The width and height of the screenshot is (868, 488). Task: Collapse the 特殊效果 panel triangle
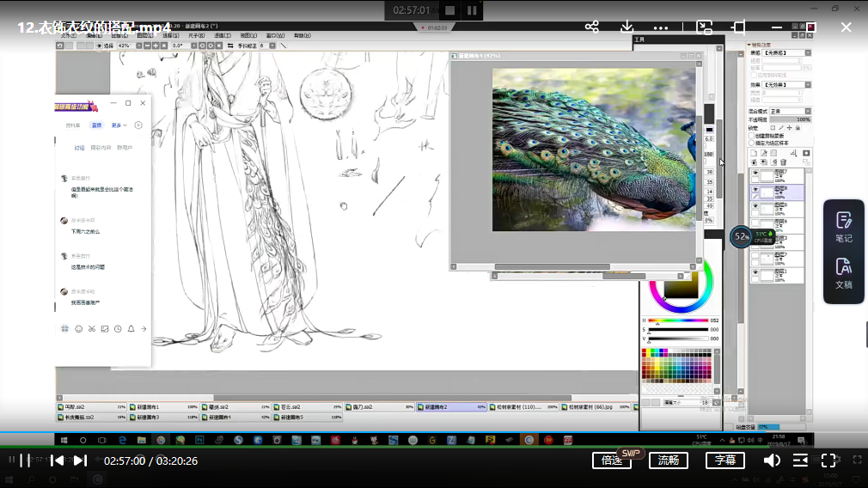click(x=749, y=45)
